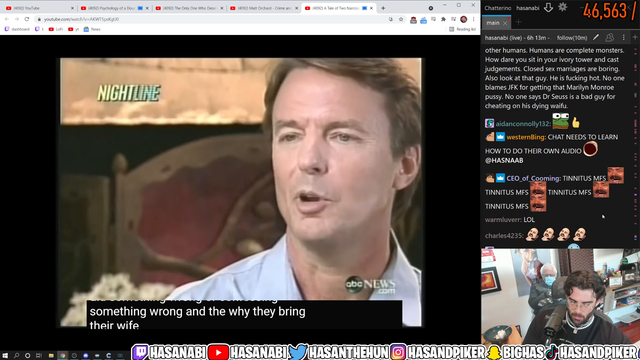
Task: Go back in browser history
Action: pos(7,19)
